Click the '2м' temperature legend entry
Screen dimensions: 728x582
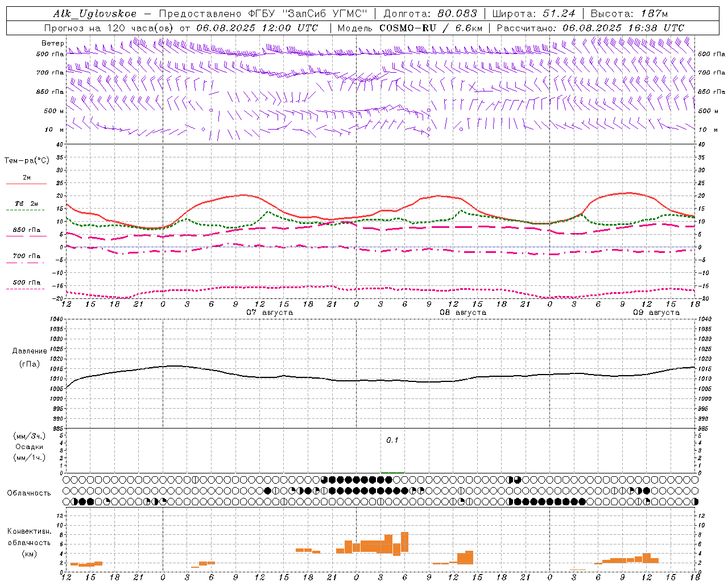pos(27,178)
